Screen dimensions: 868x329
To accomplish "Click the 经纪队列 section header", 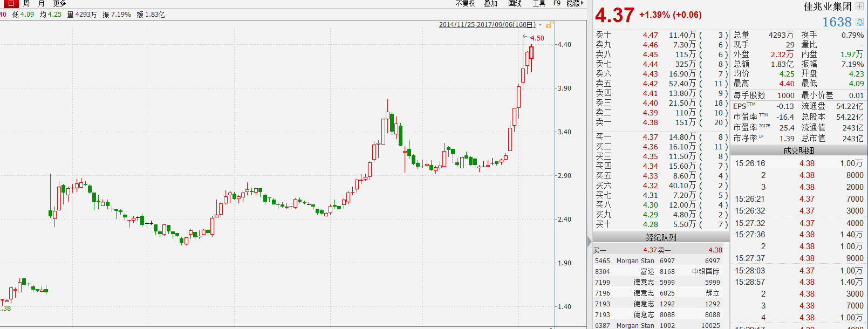I will click(661, 237).
